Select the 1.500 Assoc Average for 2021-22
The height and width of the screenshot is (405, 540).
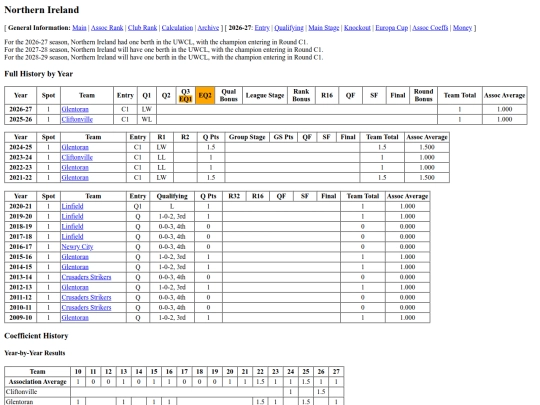tap(427, 178)
